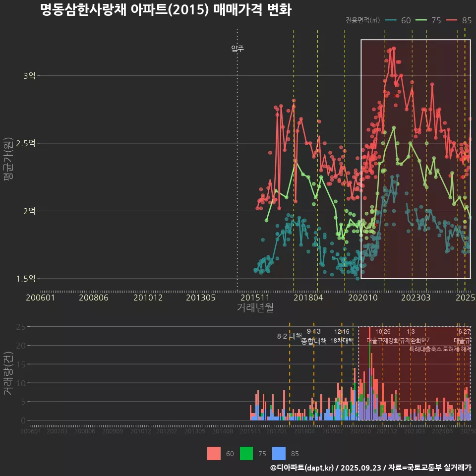
Task: Click the 8·2 대책 policy marker label
Action: pos(289,336)
